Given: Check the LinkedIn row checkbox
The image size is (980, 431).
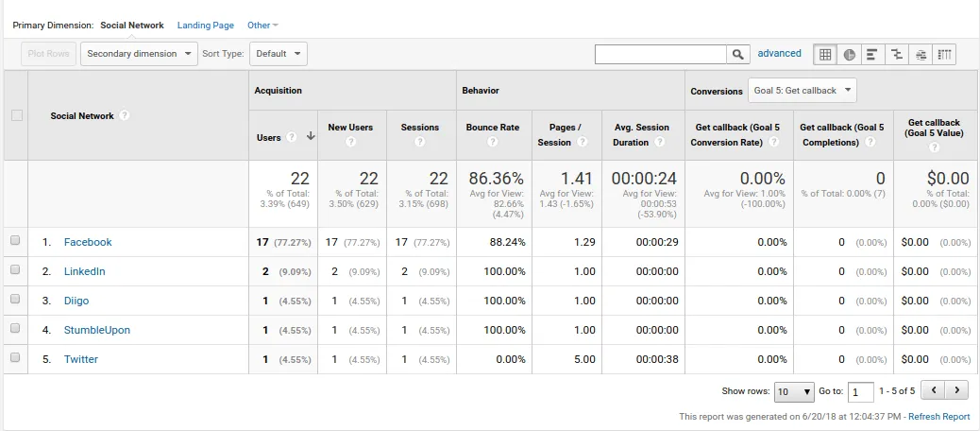Looking at the screenshot, I should (x=16, y=269).
